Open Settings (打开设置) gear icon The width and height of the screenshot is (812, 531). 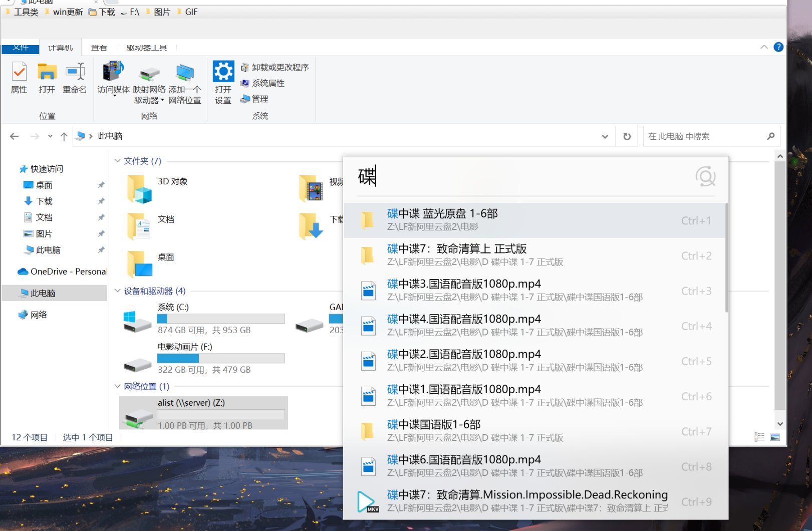[223, 83]
